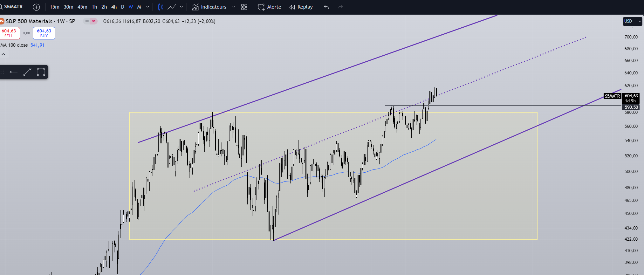
Task: Collapse the indicator legend chevron
Action: pyautogui.click(x=3, y=54)
